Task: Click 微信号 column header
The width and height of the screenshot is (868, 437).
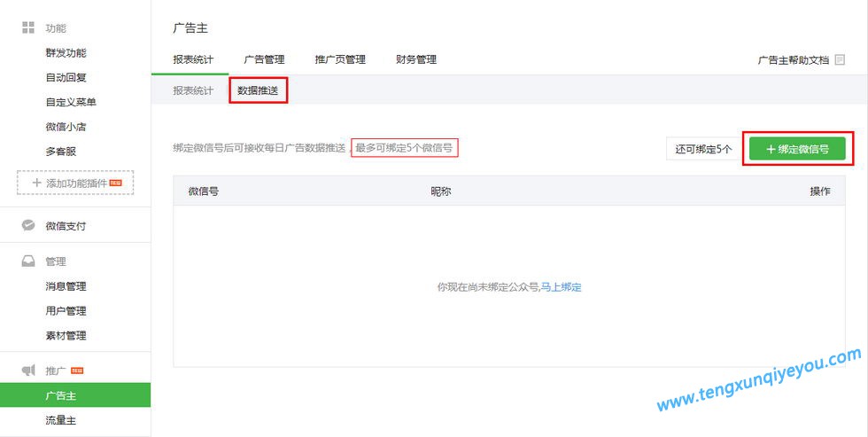Action: pos(203,191)
